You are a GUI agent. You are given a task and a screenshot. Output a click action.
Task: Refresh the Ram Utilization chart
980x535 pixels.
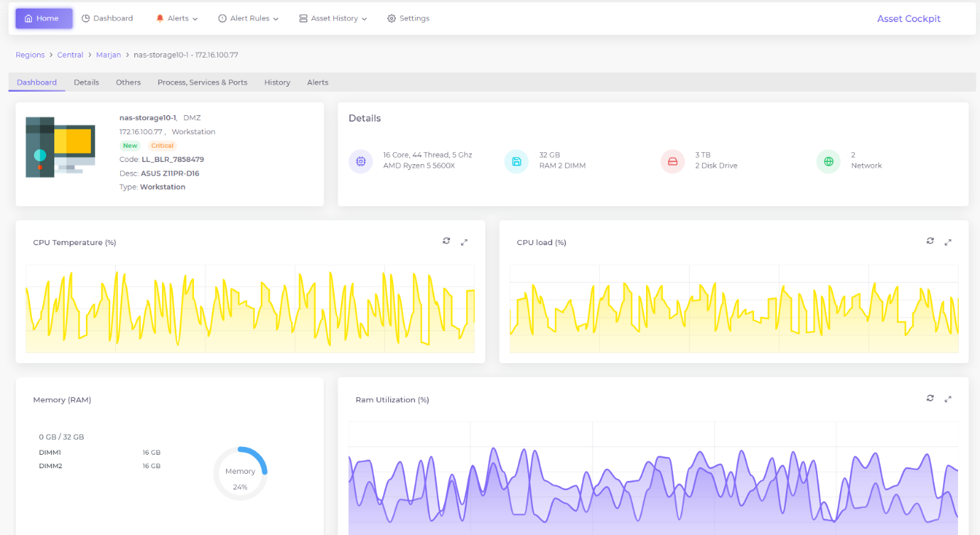(930, 399)
